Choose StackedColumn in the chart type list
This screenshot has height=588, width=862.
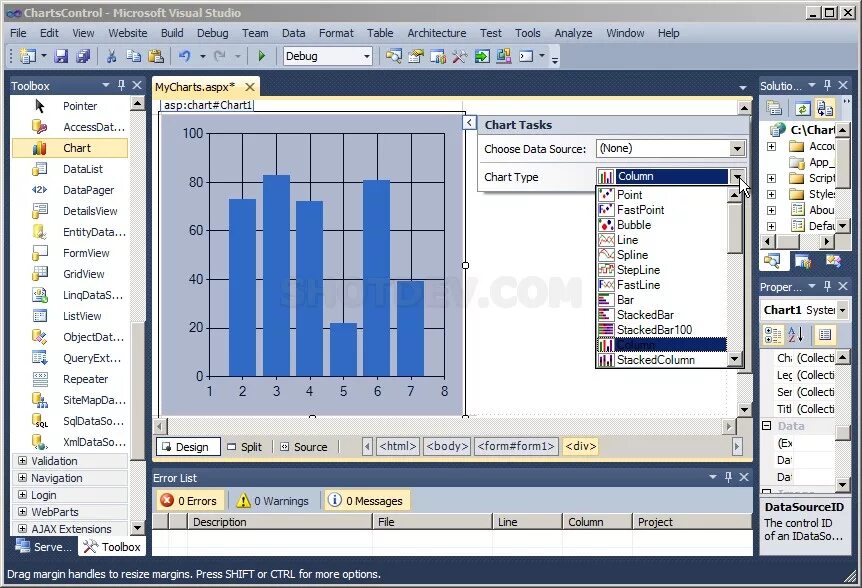point(662,360)
